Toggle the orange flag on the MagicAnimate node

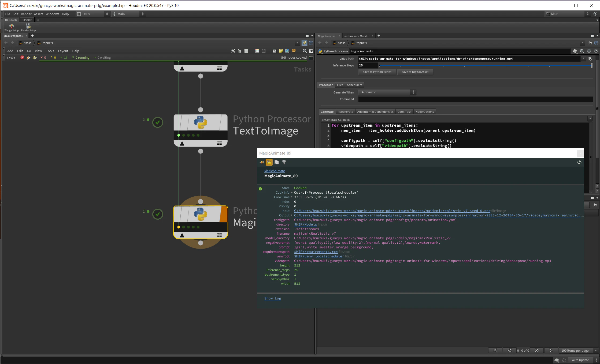tap(224, 214)
